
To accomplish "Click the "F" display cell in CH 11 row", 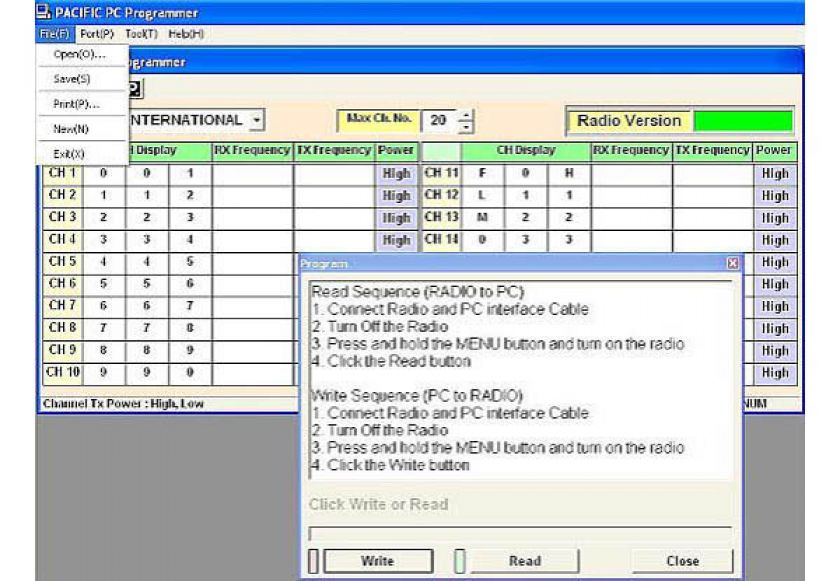I will [482, 173].
